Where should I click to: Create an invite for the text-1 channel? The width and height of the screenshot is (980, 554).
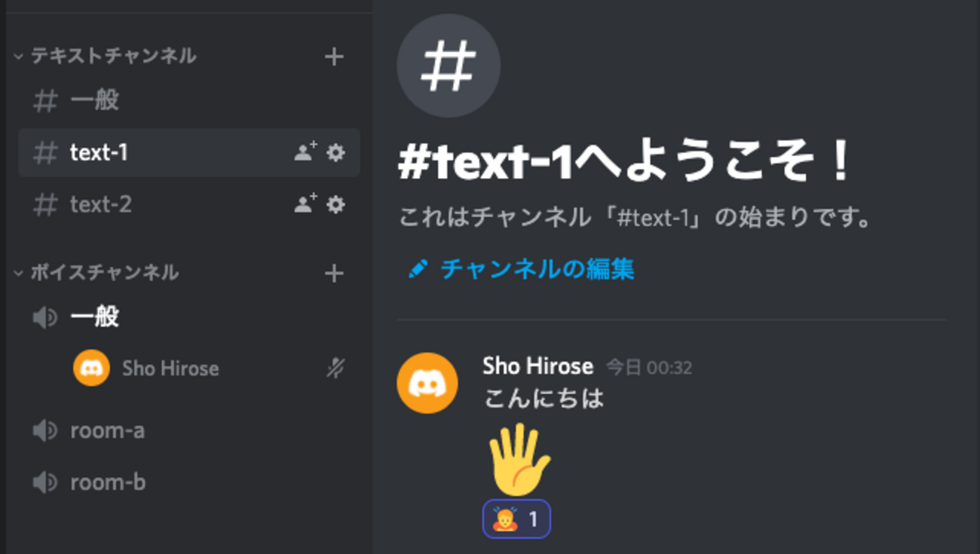(x=303, y=153)
